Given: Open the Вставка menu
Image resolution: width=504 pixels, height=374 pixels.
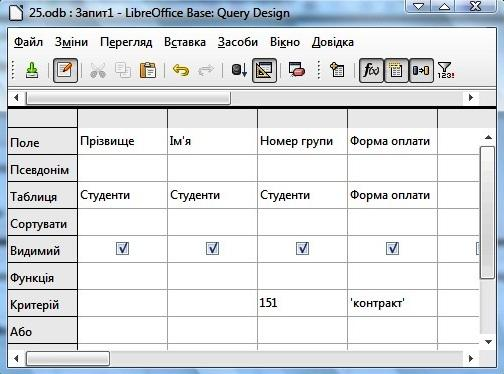Looking at the screenshot, I should (185, 42).
